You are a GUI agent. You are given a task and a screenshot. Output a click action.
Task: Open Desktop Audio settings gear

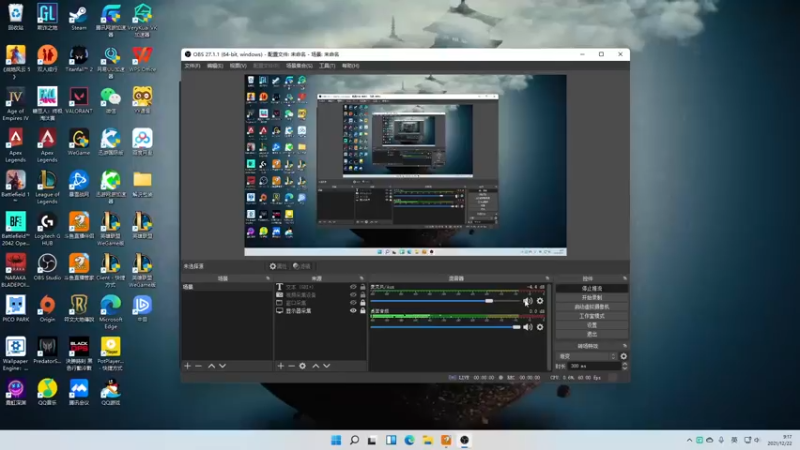[x=540, y=327]
